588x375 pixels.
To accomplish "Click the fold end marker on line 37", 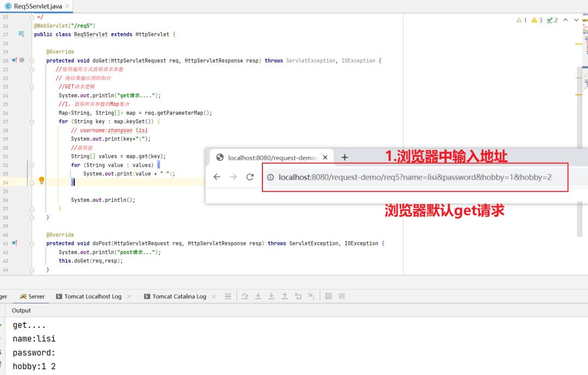I will [32, 209].
